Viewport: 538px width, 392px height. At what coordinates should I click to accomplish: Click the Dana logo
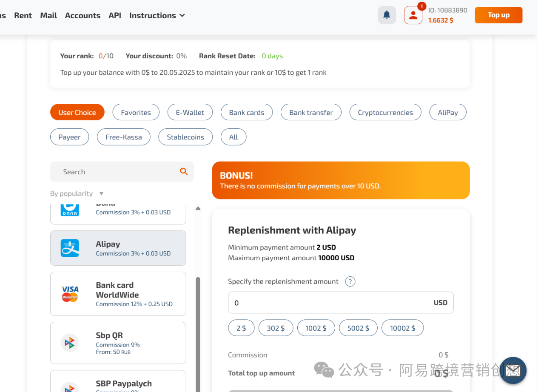[70, 209]
